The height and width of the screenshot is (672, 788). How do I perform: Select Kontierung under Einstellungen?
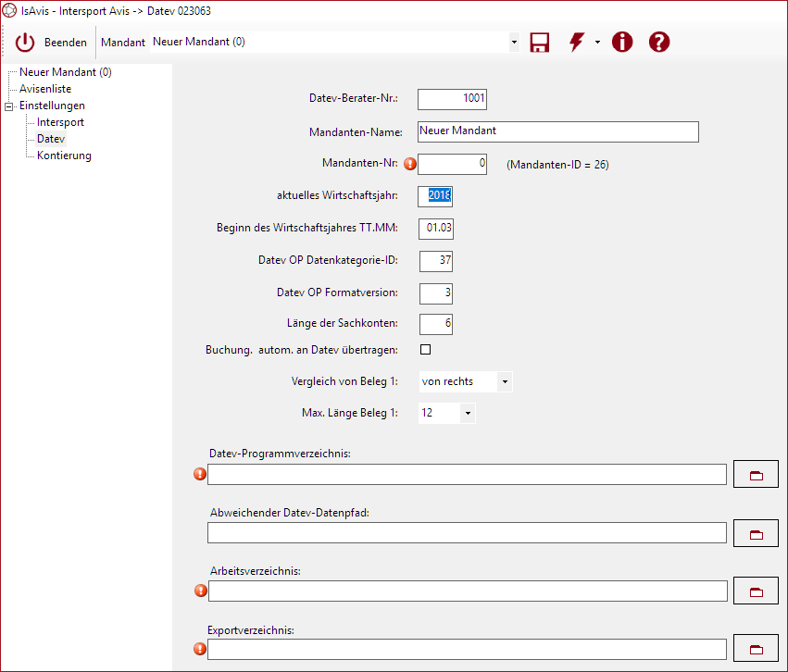click(x=64, y=156)
